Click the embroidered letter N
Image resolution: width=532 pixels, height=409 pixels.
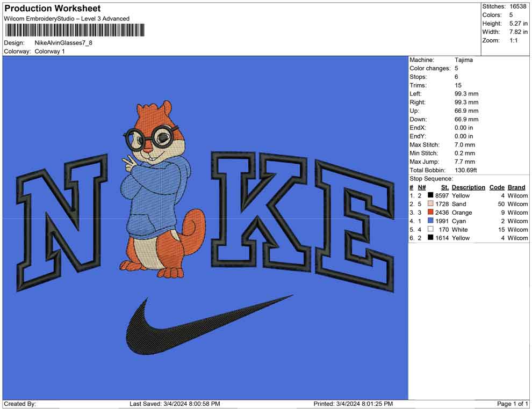click(x=62, y=222)
